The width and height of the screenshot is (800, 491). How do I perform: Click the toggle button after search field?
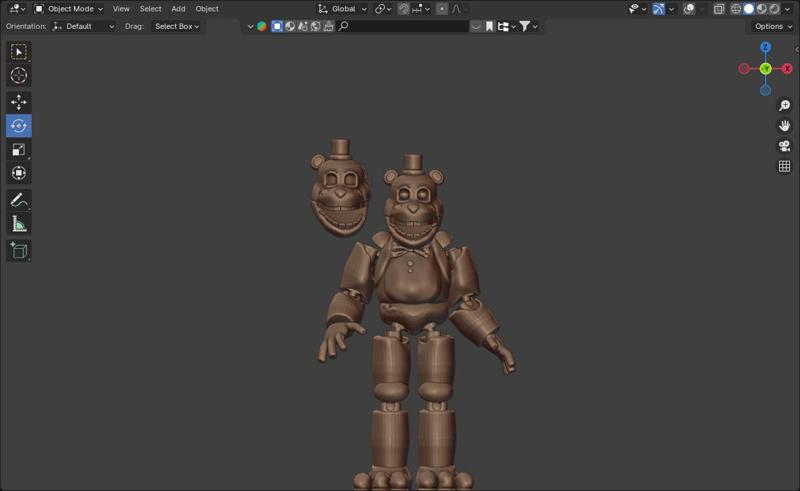[476, 27]
